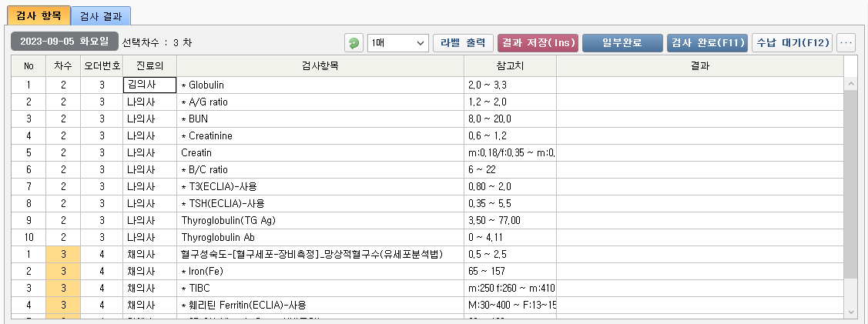Click the 일부완료 button
Viewport: 868px width, 324px height.
622,43
